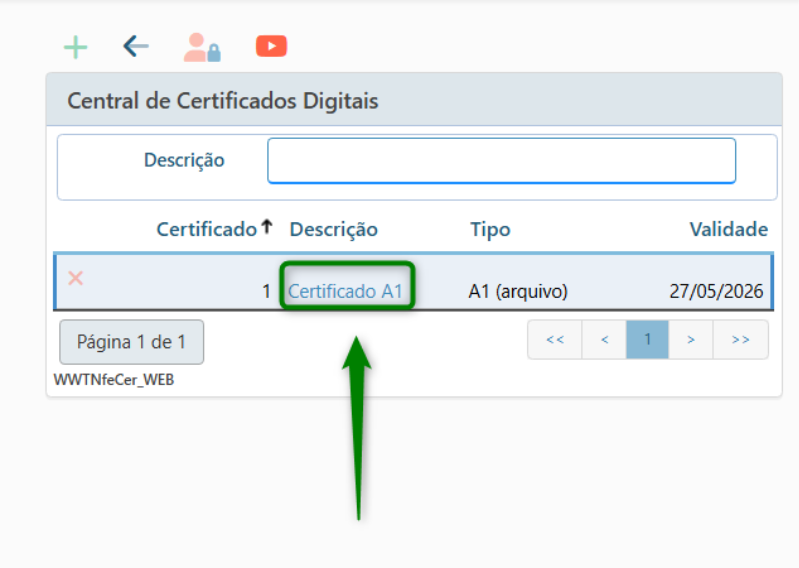
Task: Go to previous page with < button
Action: (x=604, y=340)
